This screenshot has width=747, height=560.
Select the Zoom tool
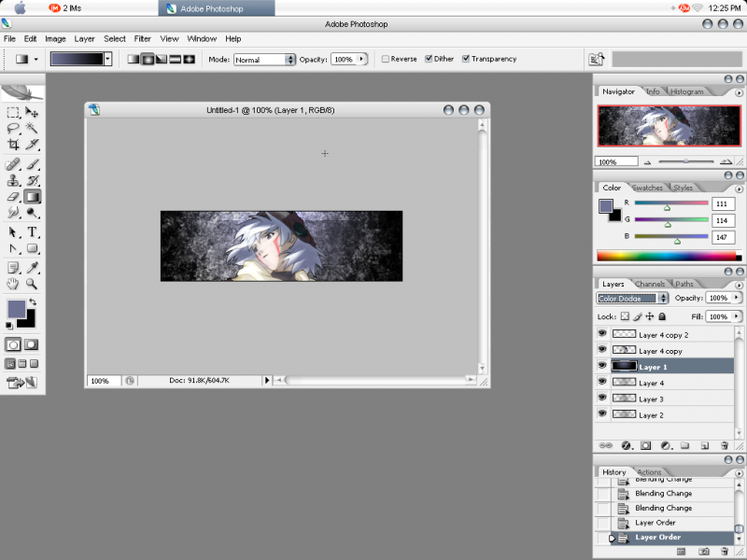(32, 285)
